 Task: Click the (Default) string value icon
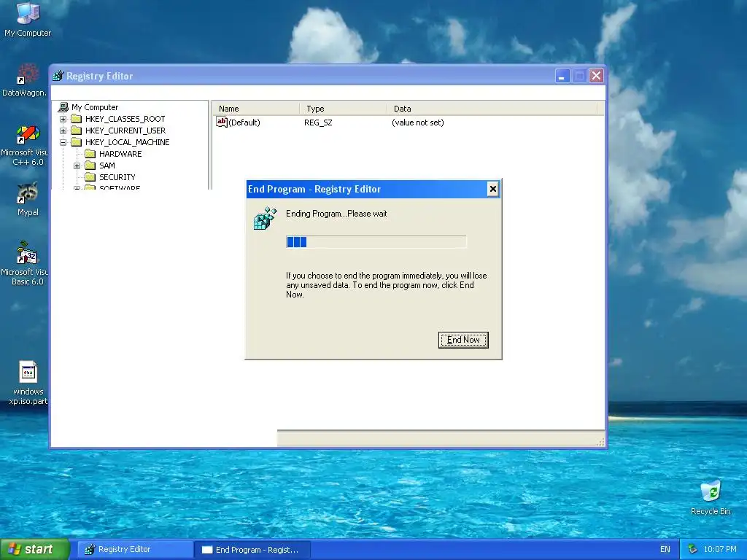click(222, 122)
